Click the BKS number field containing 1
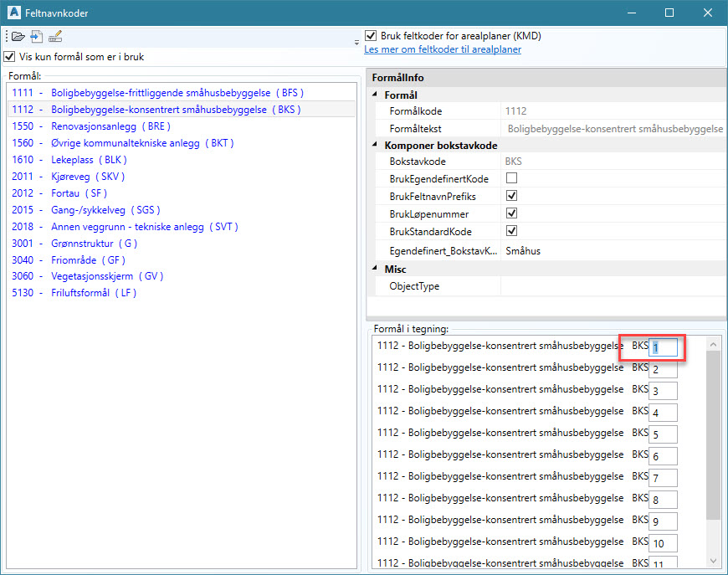The height and width of the screenshot is (575, 728). click(x=664, y=347)
